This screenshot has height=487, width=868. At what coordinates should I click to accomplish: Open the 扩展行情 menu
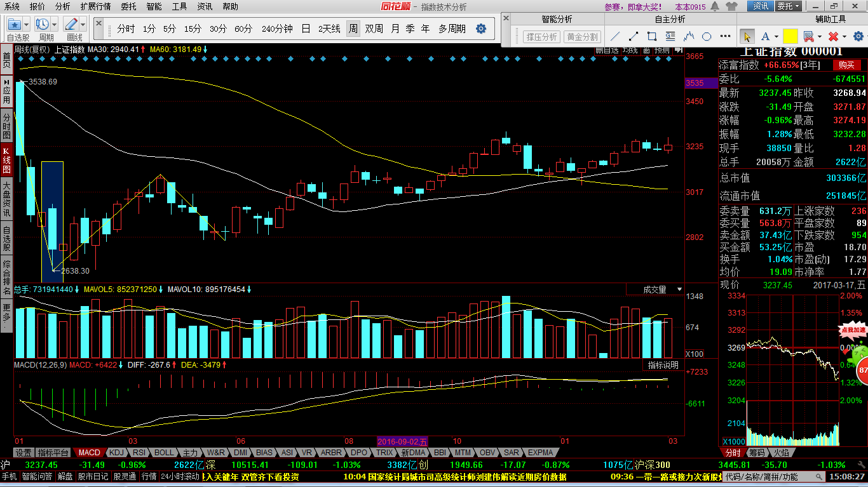tap(95, 6)
